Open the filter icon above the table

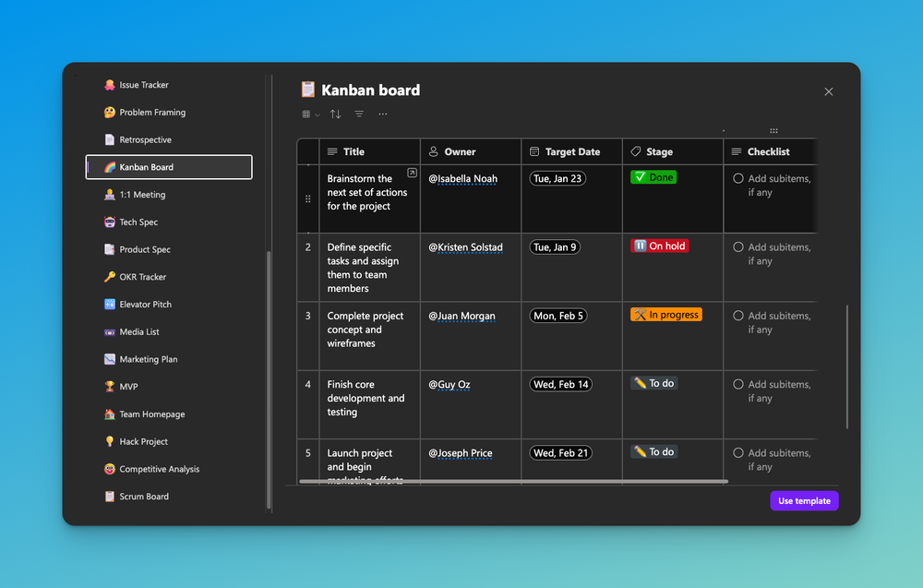pyautogui.click(x=358, y=113)
